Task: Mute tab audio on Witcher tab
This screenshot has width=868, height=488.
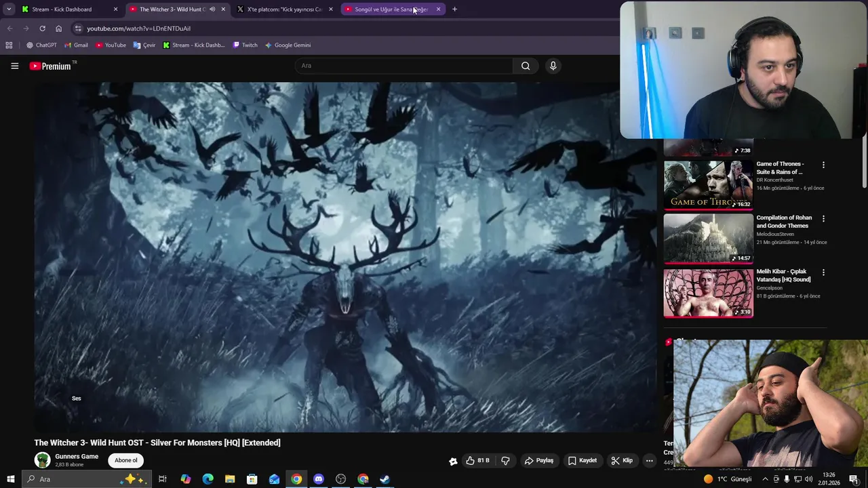Action: 212,9
